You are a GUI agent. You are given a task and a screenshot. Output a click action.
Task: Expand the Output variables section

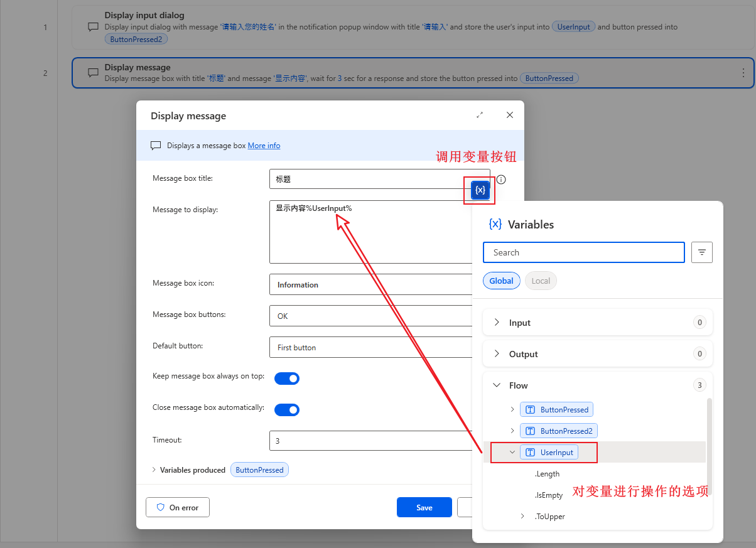(497, 353)
